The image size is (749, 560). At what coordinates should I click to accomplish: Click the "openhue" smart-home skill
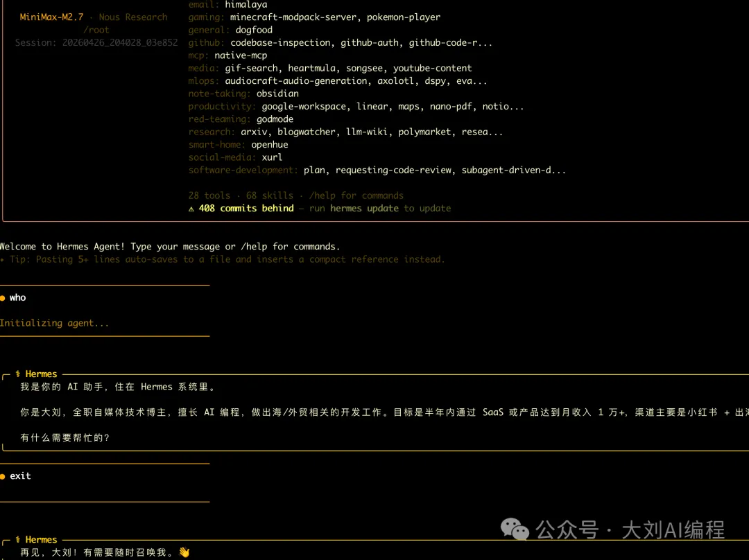click(269, 145)
